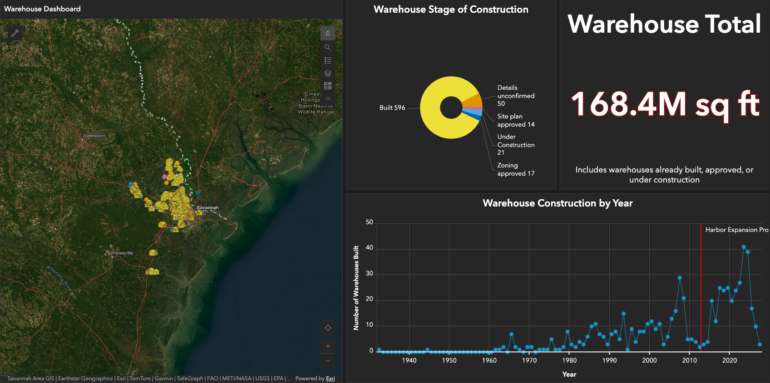The height and width of the screenshot is (383, 770).
Task: Open the wrench settings tool on the map
Action: pos(15,33)
